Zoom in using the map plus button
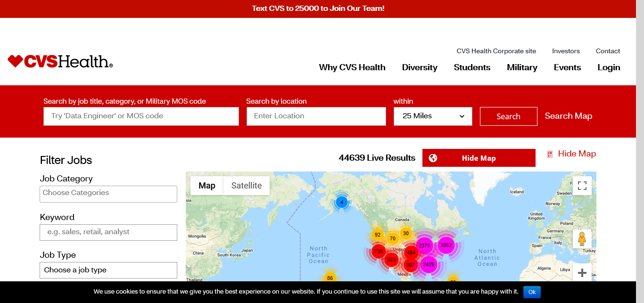The height and width of the screenshot is (303, 644). pyautogui.click(x=582, y=273)
